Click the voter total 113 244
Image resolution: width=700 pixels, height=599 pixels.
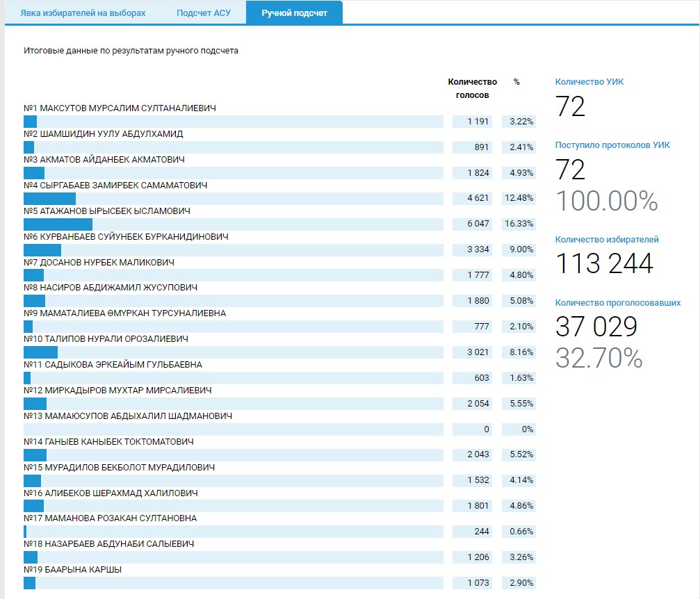(603, 264)
